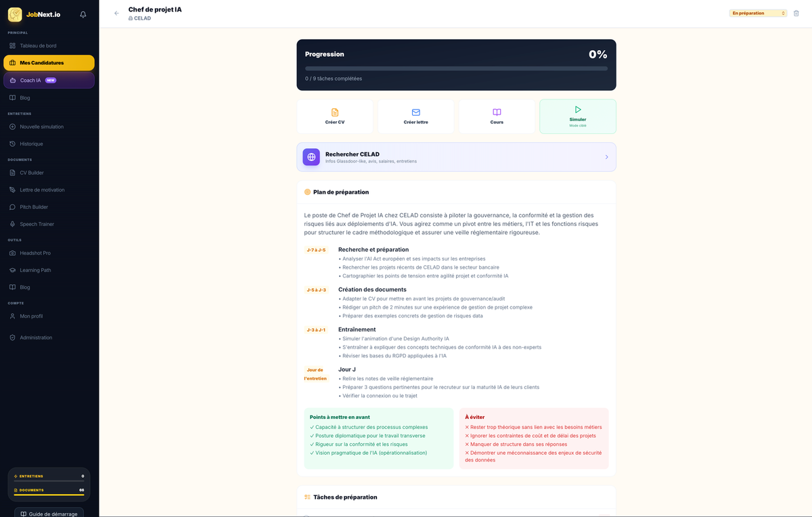Click the 'À éviter' heading
Screen dimensions: 812x517
475,418
